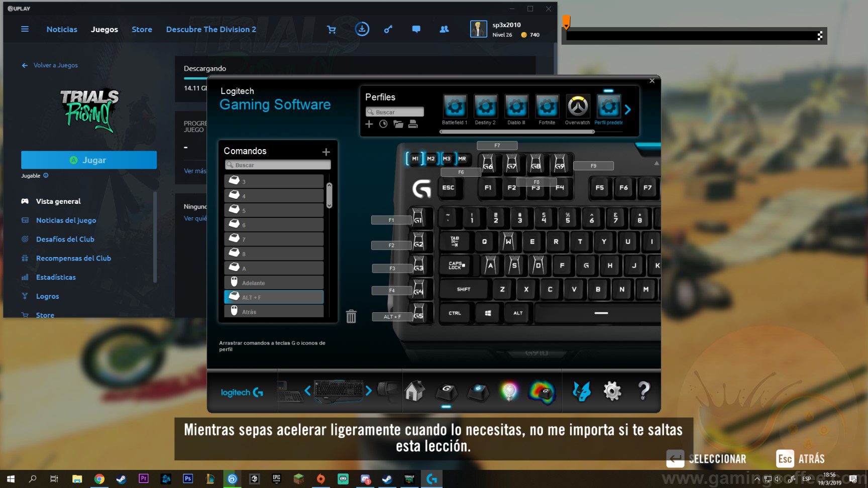Screen dimensions: 868x488
Task: Open the key heat map icon
Action: (542, 392)
